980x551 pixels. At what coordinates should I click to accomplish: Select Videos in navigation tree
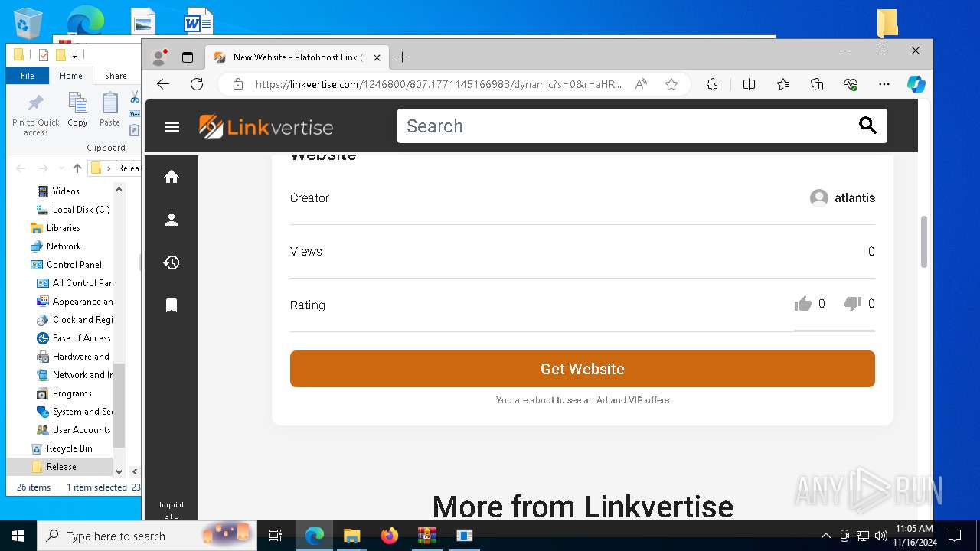66,191
